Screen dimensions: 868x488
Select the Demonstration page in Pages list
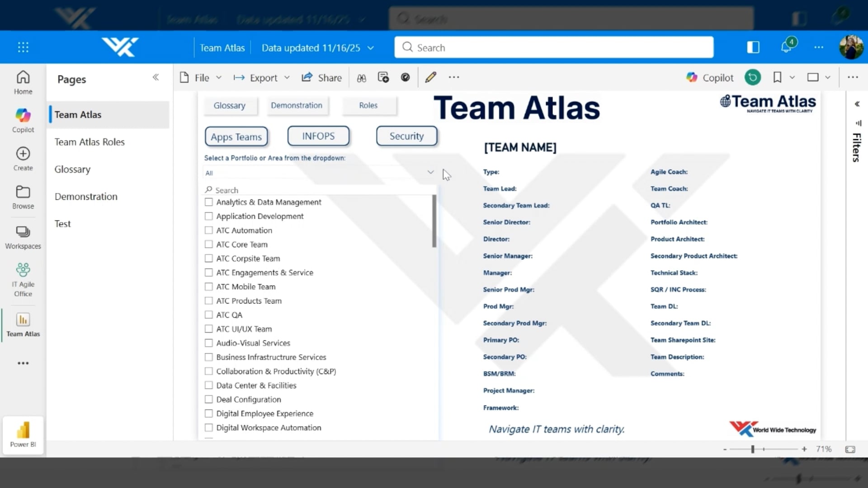click(x=86, y=197)
